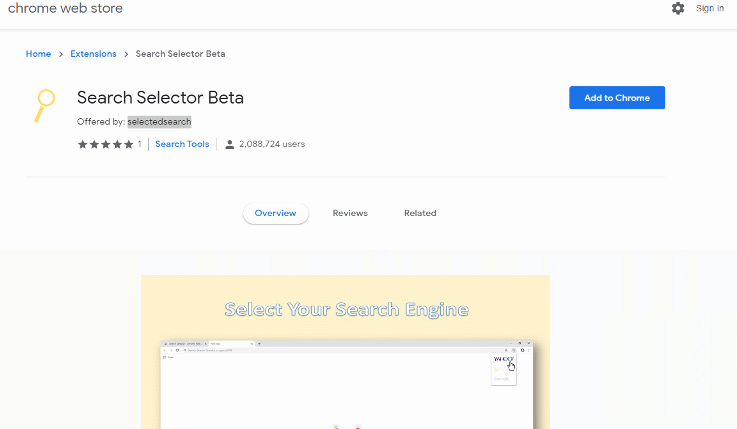Switch to the Related tab
This screenshot has height=429, width=737.
[x=420, y=213]
